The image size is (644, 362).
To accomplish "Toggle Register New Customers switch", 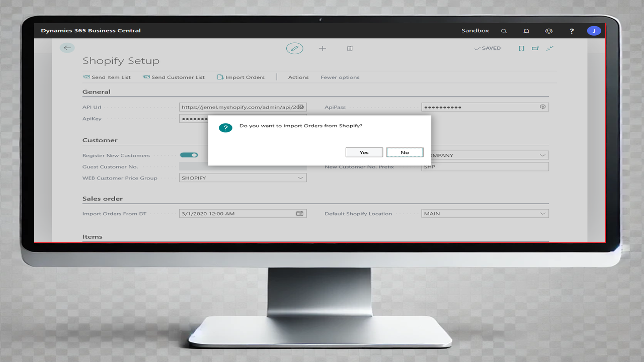I will 189,155.
